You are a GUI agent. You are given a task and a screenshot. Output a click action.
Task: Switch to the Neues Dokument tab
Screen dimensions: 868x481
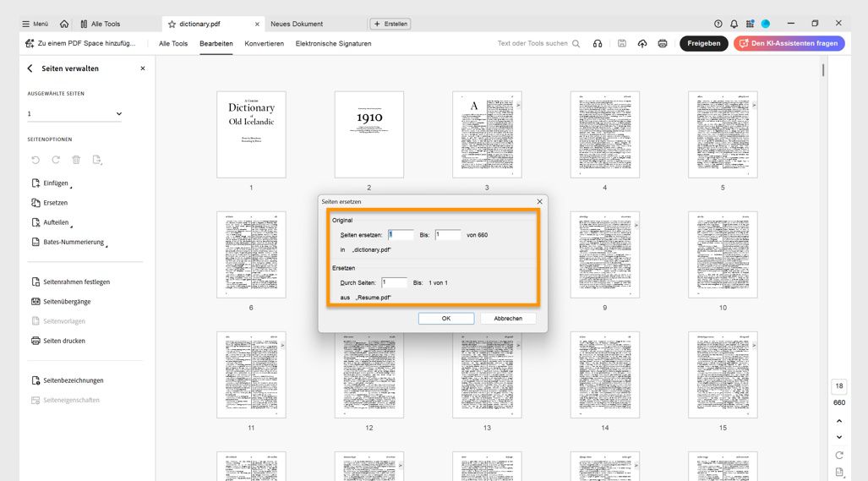(297, 24)
